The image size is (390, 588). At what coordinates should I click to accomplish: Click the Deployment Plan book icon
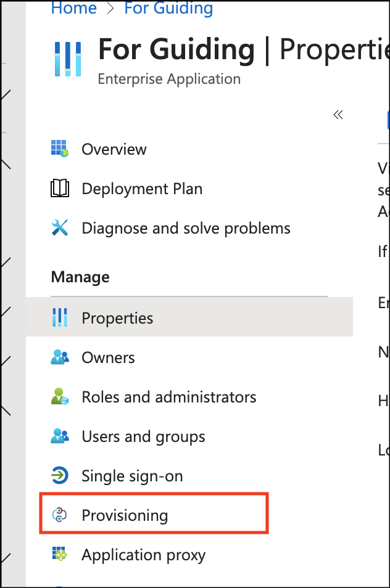click(60, 189)
